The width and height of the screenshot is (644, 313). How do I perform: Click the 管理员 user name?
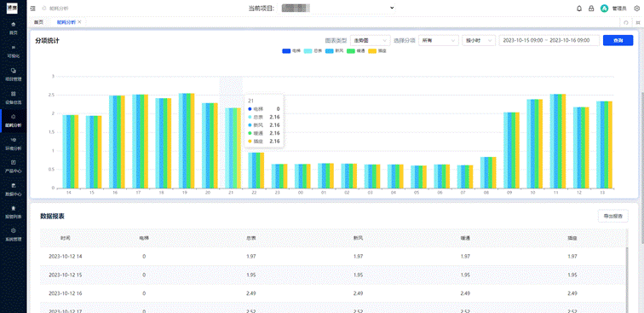click(619, 9)
